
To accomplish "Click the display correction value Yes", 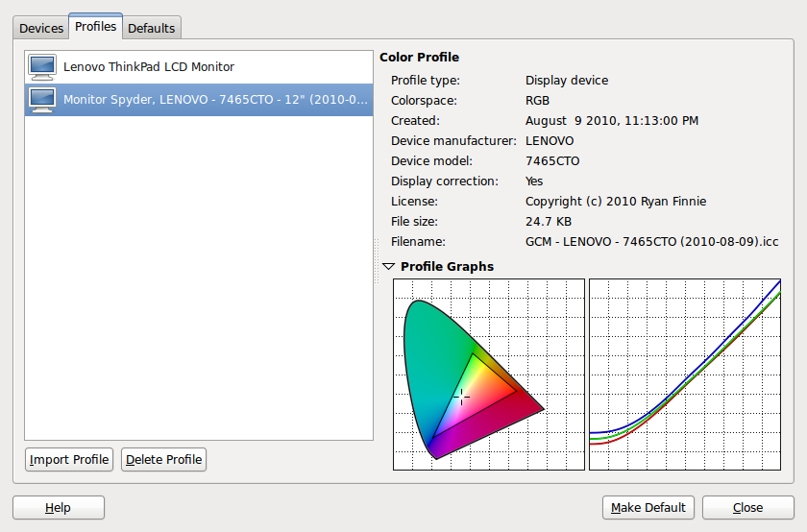I will [x=534, y=181].
